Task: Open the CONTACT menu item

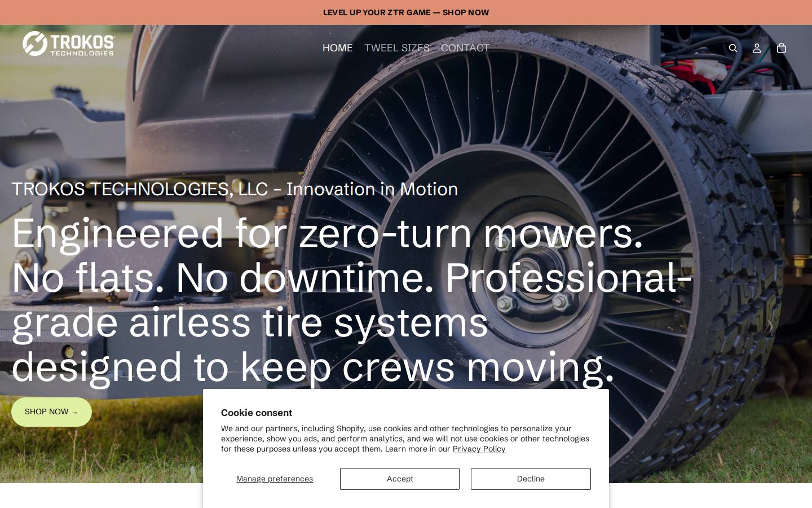Action: 465,48
